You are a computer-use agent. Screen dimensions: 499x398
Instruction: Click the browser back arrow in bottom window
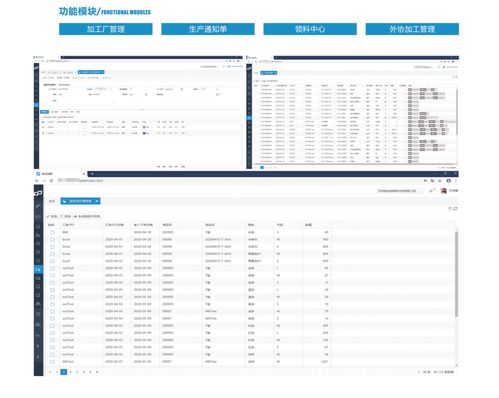click(37, 181)
